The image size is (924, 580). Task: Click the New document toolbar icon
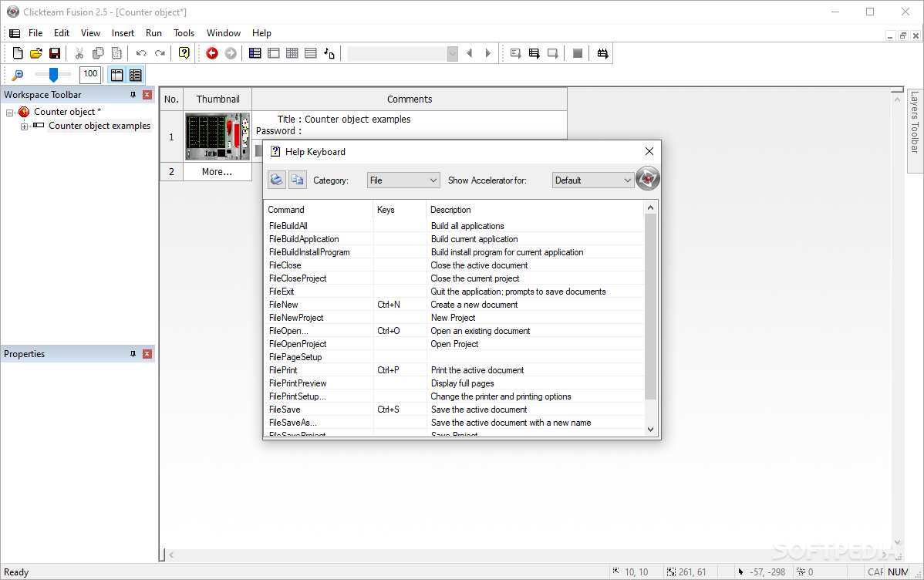[18, 54]
